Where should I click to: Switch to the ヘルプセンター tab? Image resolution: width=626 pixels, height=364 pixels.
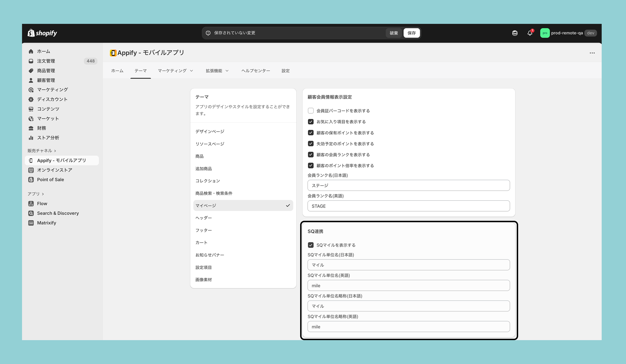pyautogui.click(x=256, y=71)
